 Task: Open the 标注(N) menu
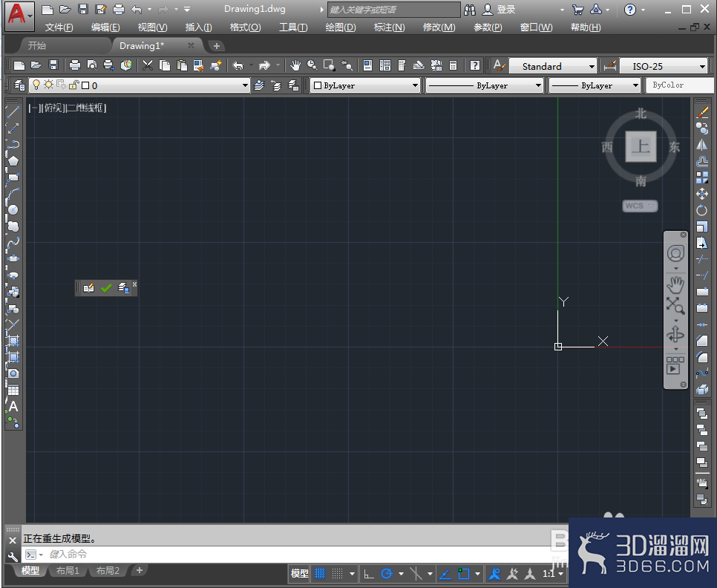389,27
